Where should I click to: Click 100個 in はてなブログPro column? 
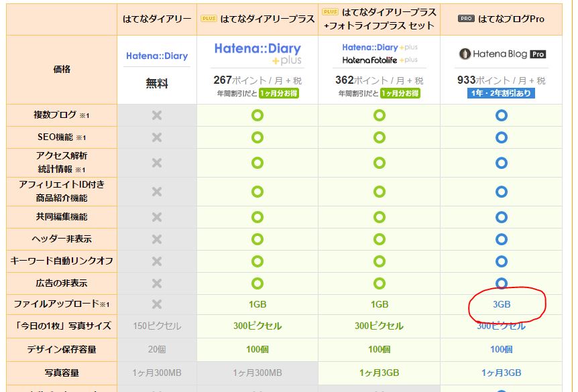tap(502, 349)
